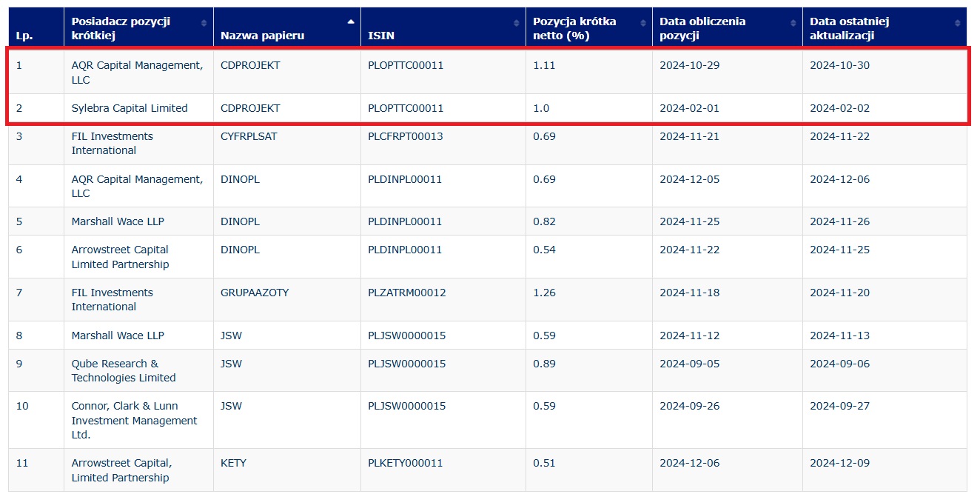The height and width of the screenshot is (494, 980).
Task: Click ISIN PLCFRPT00013
Action: (x=406, y=136)
